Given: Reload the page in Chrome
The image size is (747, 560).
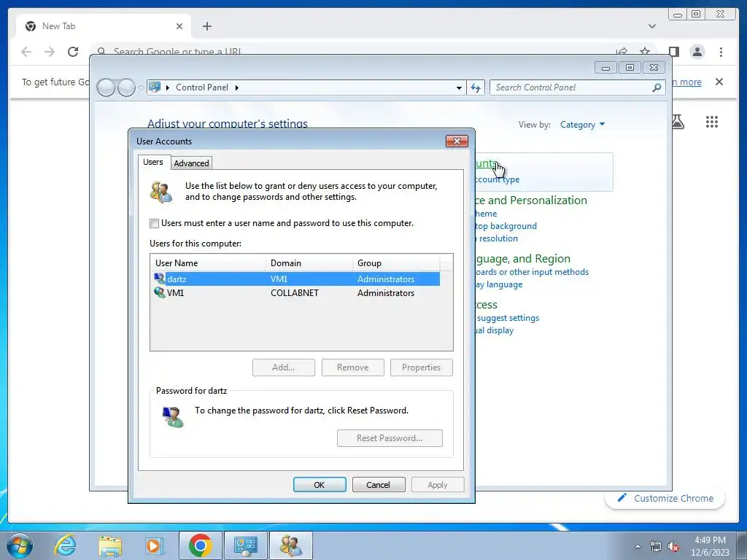Looking at the screenshot, I should point(73,52).
